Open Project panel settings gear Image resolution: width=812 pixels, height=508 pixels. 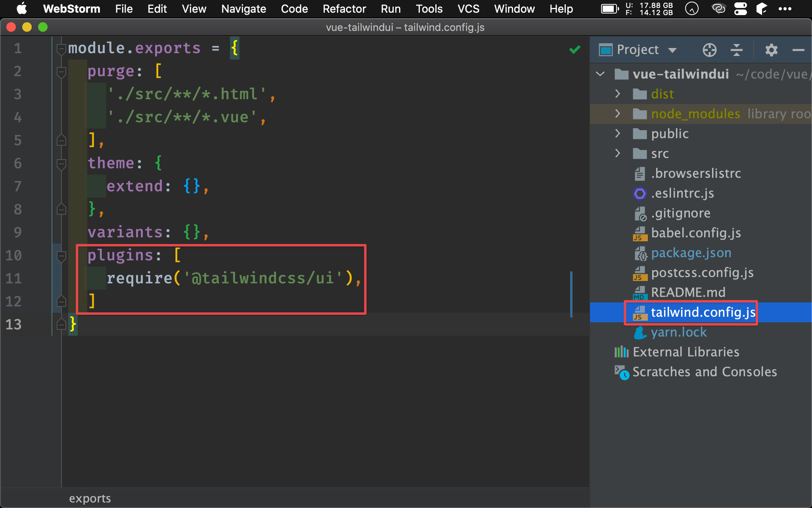[771, 50]
